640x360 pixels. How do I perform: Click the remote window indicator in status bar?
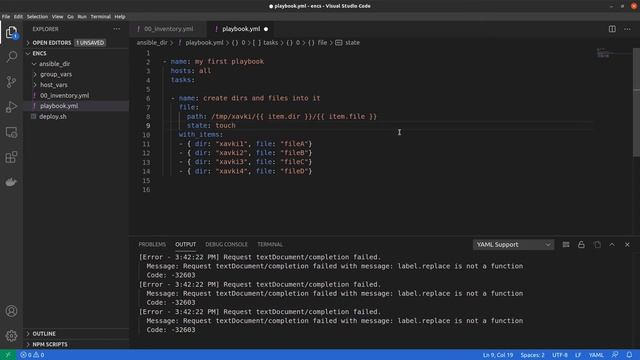click(8, 355)
